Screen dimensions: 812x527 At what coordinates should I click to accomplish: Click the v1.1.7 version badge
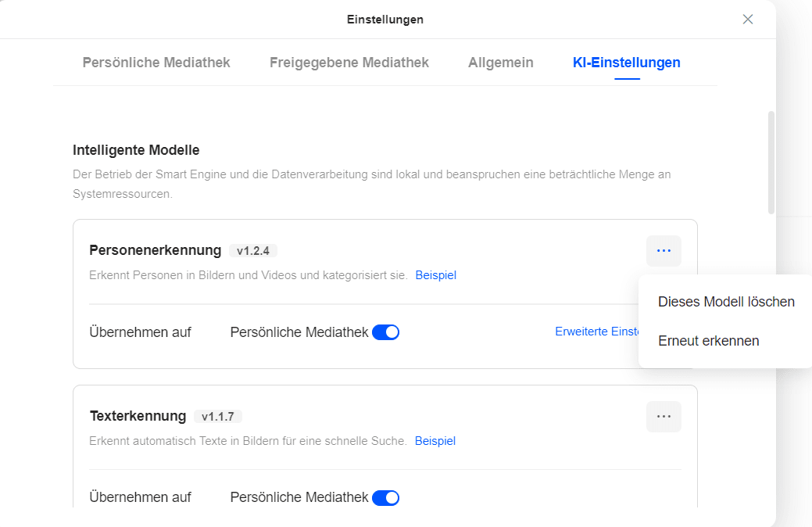[x=218, y=416]
